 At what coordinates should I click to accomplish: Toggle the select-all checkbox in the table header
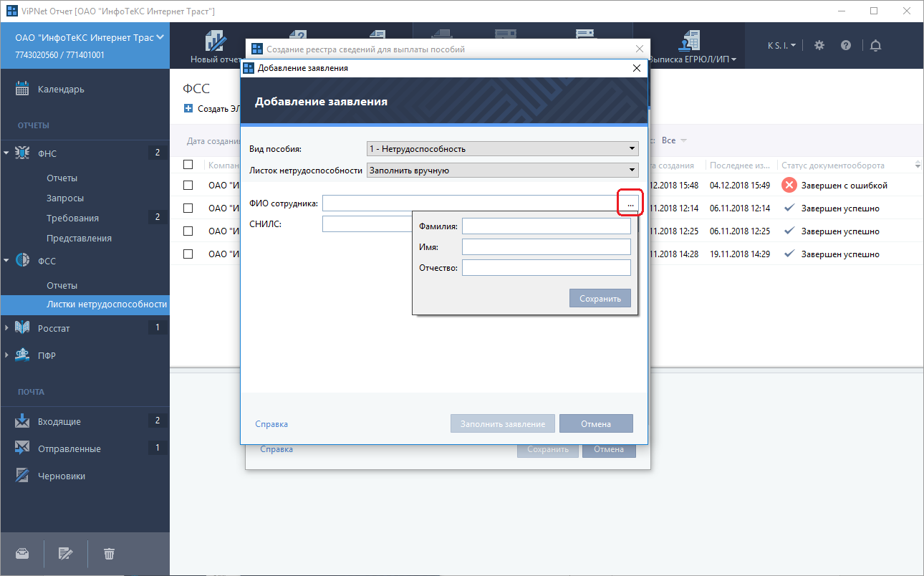tap(188, 165)
